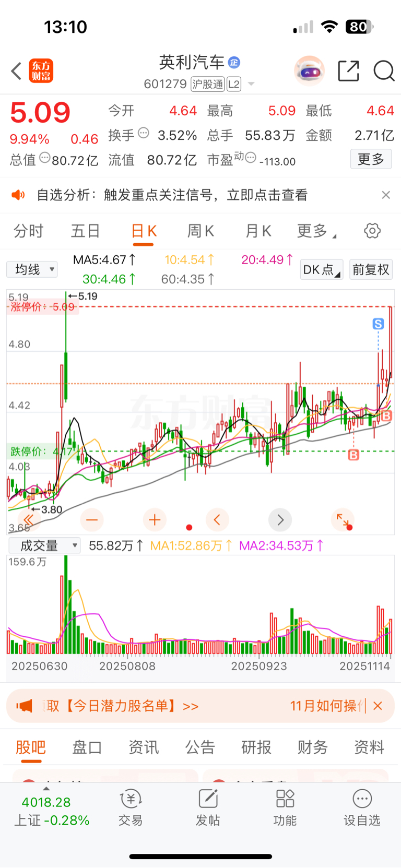This screenshot has width=401, height=868.
Task: Switch to the 公告 tab
Action: (x=200, y=747)
